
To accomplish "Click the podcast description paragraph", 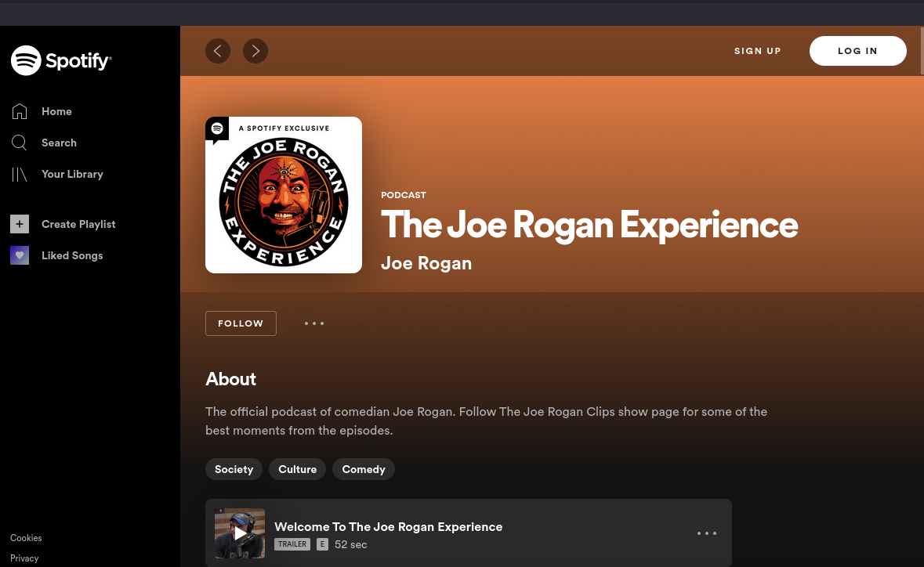I will (486, 421).
